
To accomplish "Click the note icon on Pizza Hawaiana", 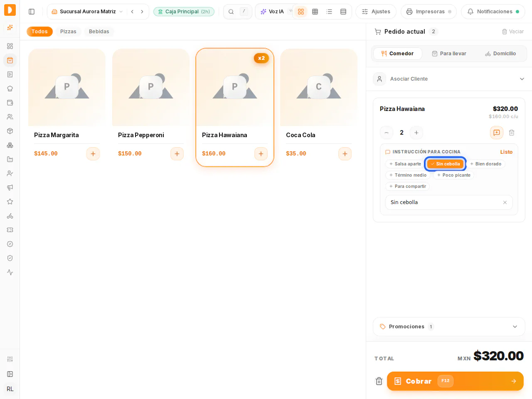I will [497, 133].
